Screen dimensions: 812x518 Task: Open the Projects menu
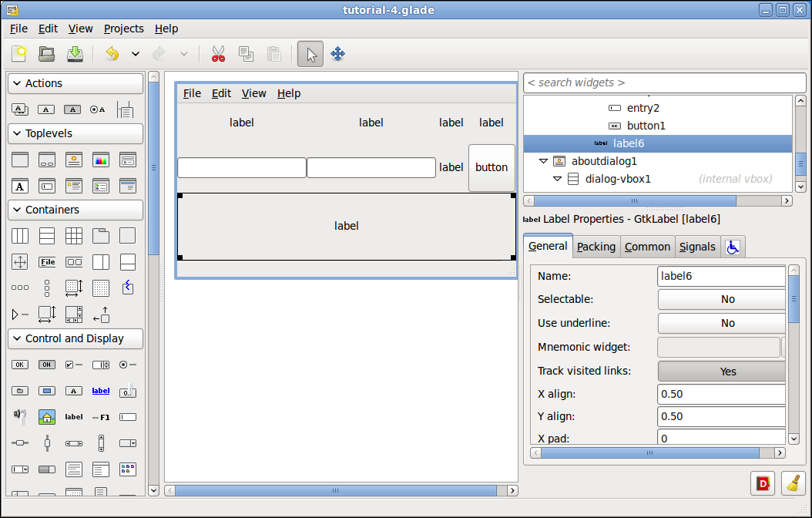point(124,29)
